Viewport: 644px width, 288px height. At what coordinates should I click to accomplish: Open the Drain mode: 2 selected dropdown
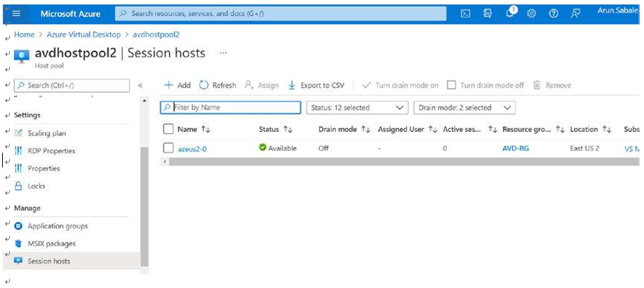pos(464,107)
